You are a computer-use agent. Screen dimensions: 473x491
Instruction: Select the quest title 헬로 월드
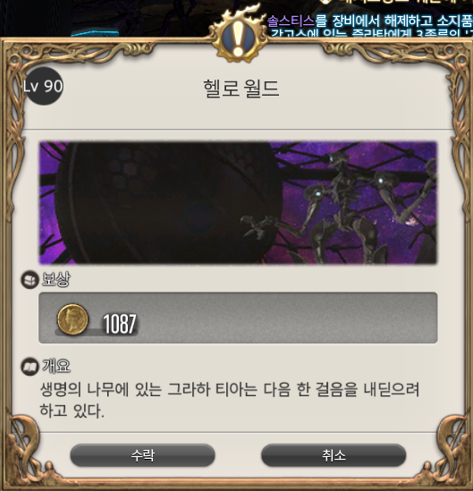[x=241, y=88]
